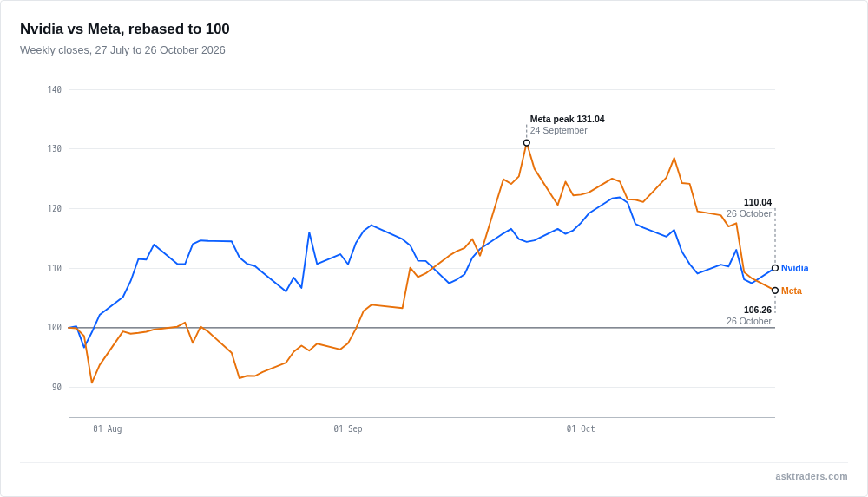868x497 pixels.
Task: Click the 110 y-axis label
Action: point(54,268)
